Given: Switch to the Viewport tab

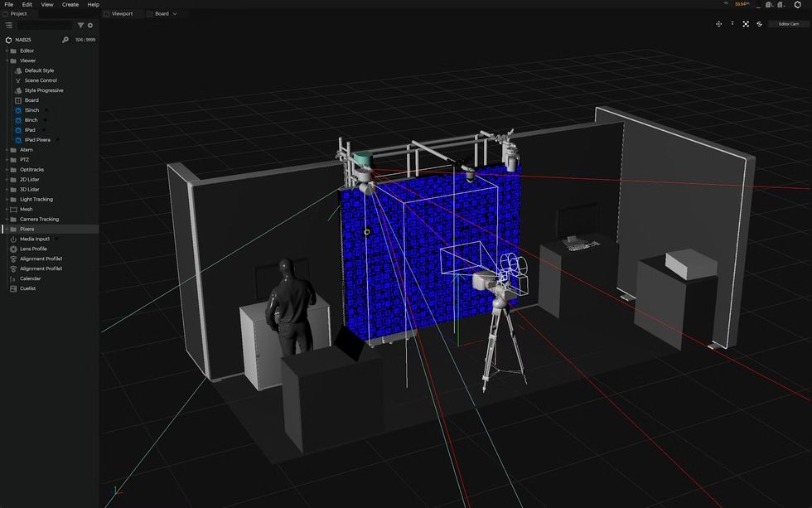Looking at the screenshot, I should (121, 13).
